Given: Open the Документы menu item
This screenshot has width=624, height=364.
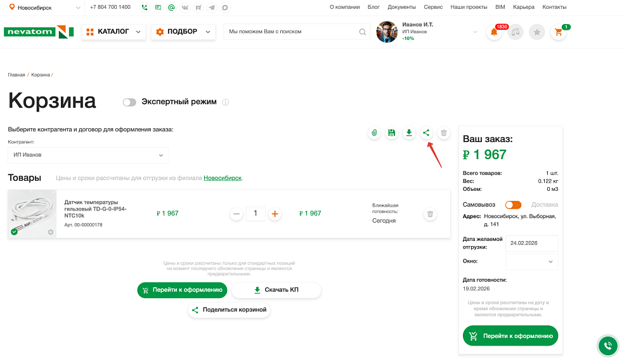Looking at the screenshot, I should [x=401, y=7].
